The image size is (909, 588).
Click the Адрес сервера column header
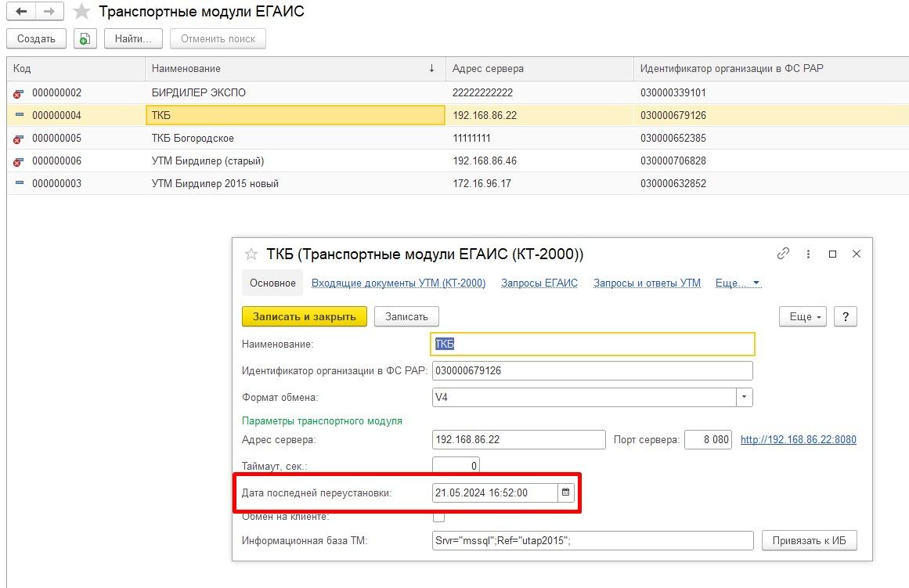coord(539,68)
